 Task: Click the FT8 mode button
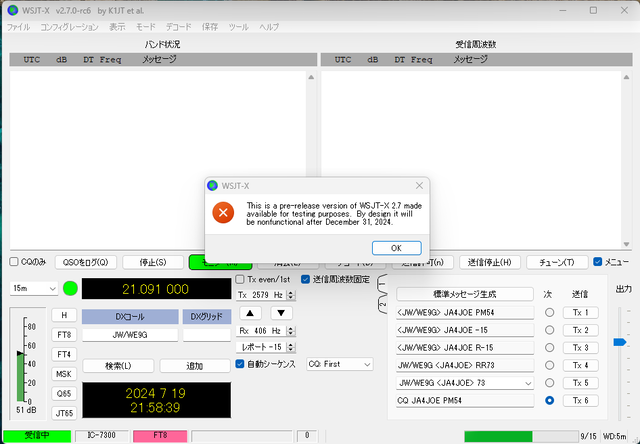[64, 335]
